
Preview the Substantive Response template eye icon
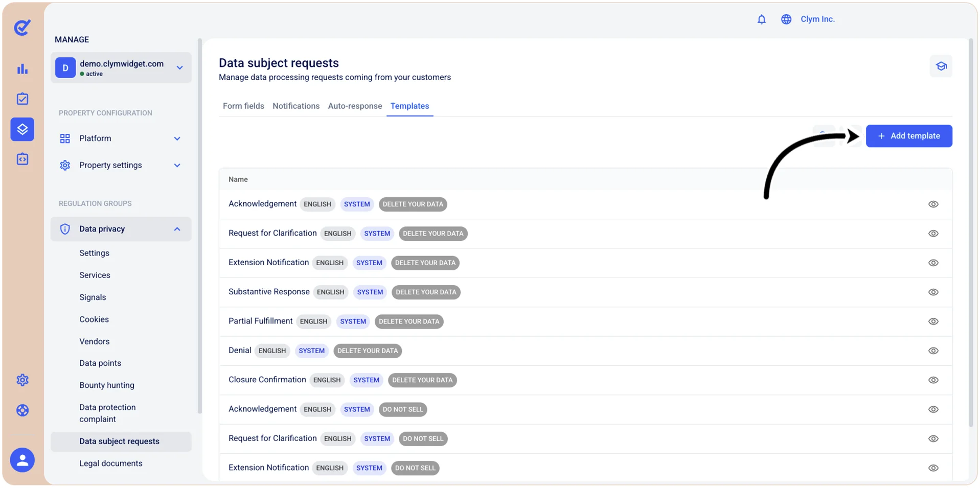[933, 292]
